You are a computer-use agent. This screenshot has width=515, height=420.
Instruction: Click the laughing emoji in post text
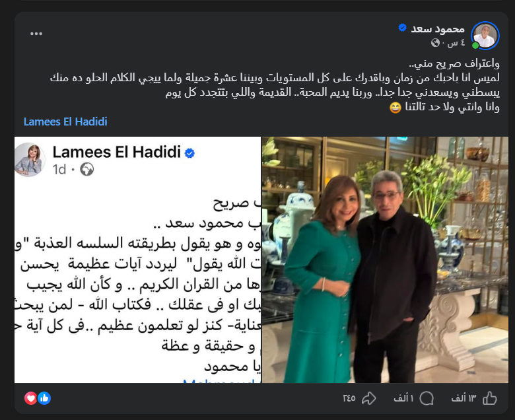[395, 108]
